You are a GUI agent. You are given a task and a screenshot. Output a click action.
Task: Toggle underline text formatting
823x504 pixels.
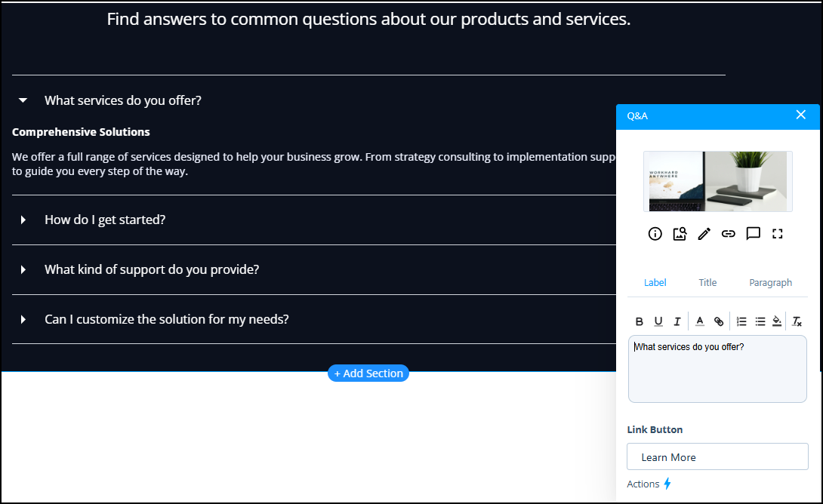(x=658, y=321)
